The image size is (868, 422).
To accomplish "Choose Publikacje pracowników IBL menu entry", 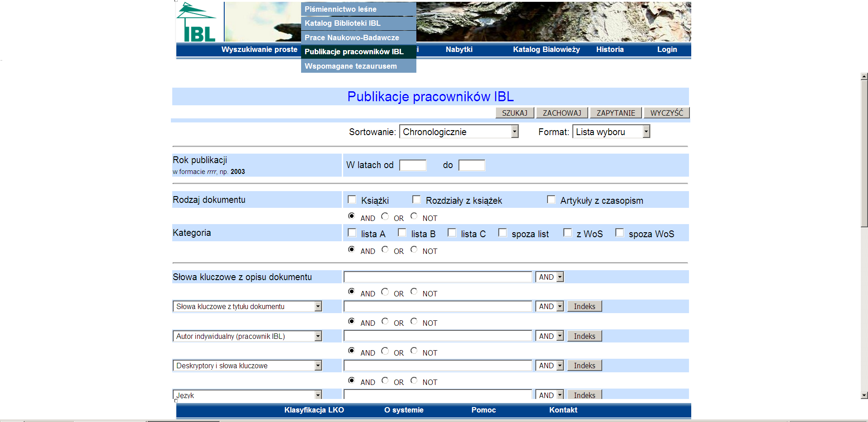I will tap(359, 52).
